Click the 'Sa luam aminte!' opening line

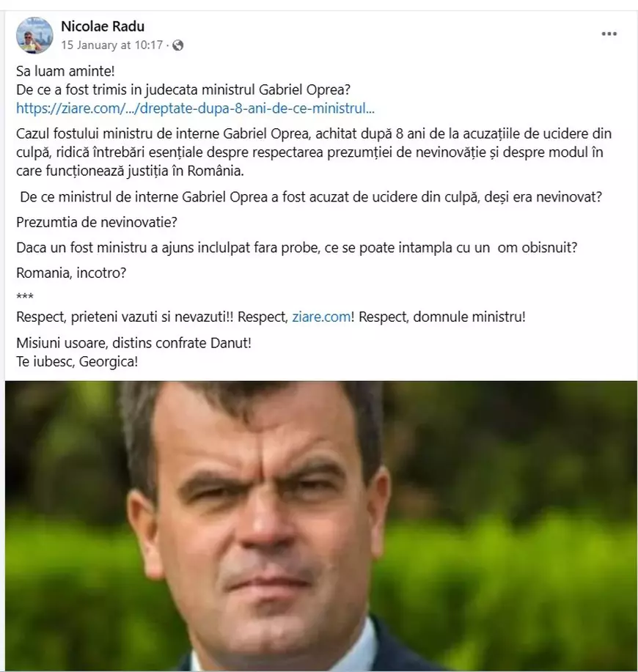click(x=65, y=71)
